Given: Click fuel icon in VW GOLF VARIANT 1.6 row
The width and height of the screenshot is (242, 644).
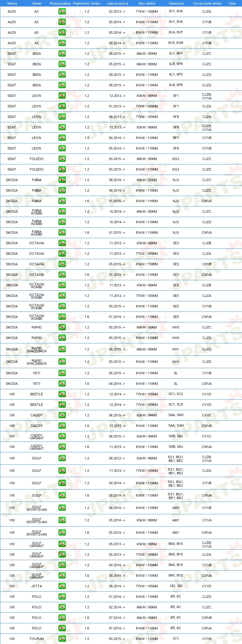Looking at the screenshot, I should [x=62, y=576].
